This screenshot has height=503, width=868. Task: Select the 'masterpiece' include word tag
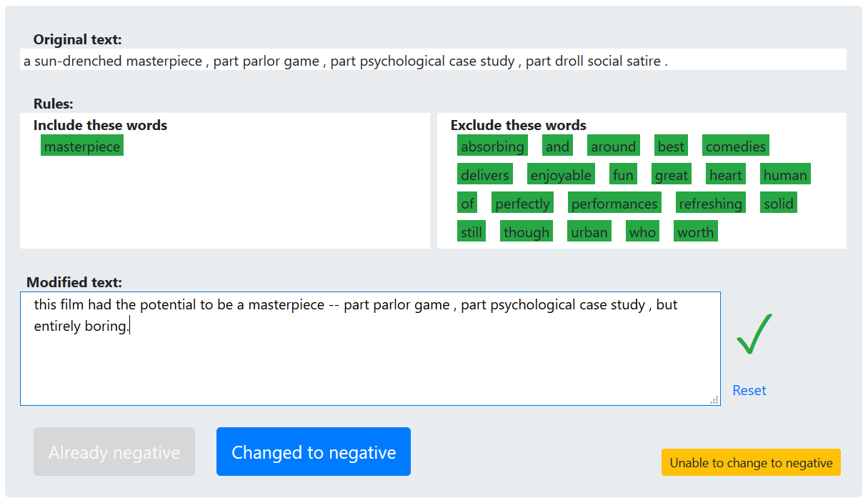82,146
